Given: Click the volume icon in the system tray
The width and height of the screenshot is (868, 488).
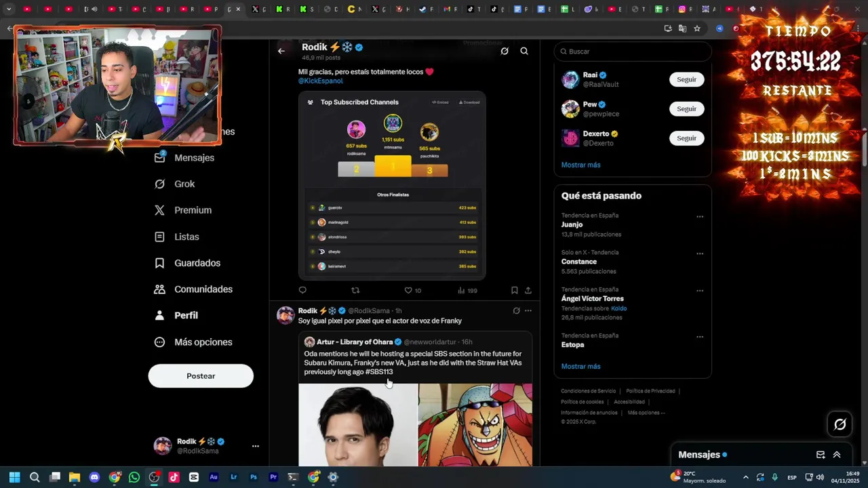Looking at the screenshot, I should click(x=820, y=477).
